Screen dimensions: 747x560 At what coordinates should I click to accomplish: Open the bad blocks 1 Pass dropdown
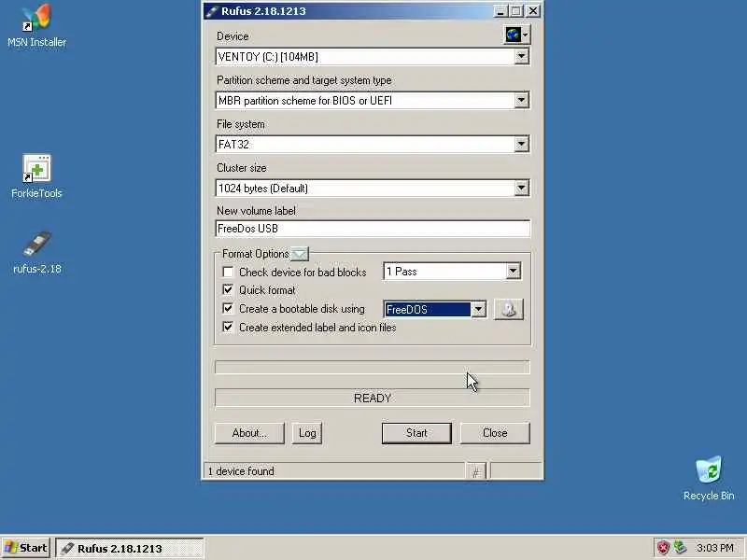pos(452,272)
